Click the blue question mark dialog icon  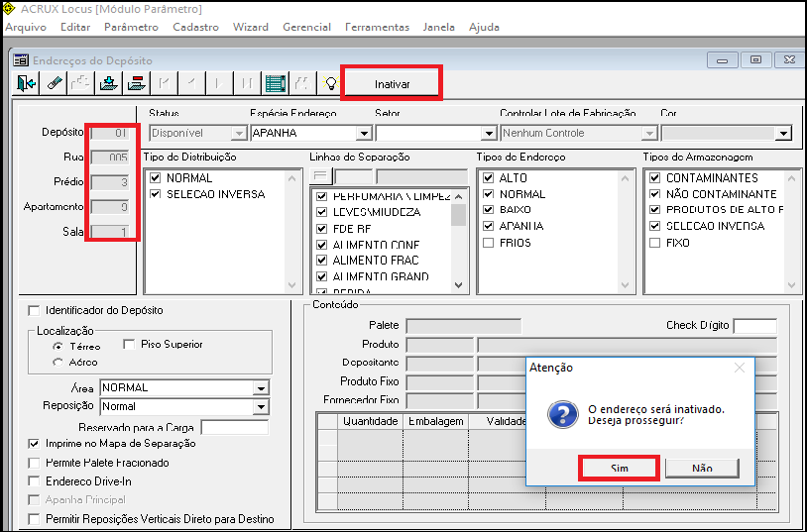(562, 414)
